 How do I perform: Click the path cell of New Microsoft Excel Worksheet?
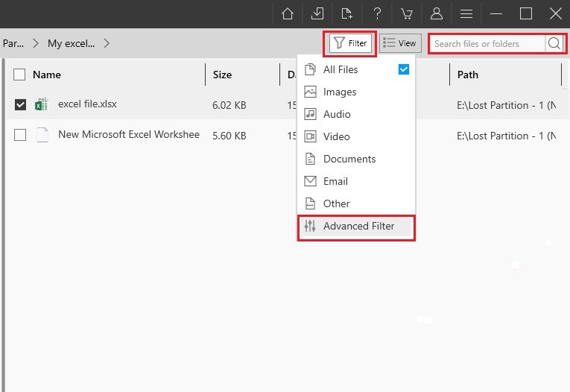coord(506,136)
